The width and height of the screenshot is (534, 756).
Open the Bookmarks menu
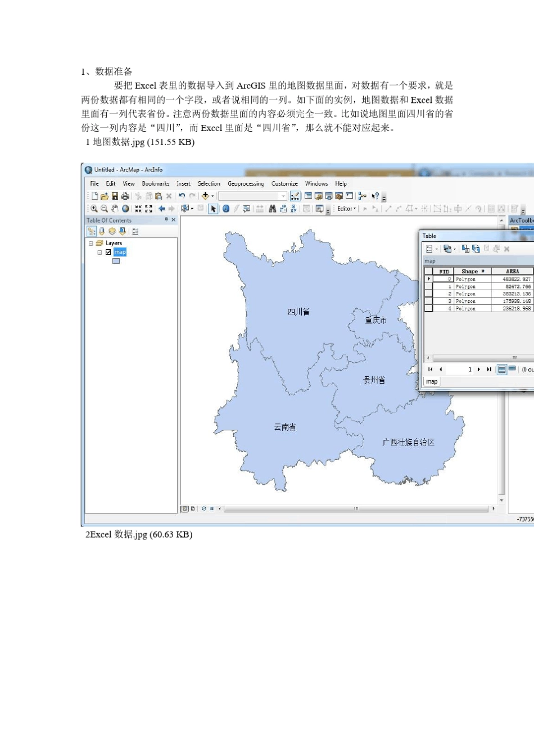[156, 183]
